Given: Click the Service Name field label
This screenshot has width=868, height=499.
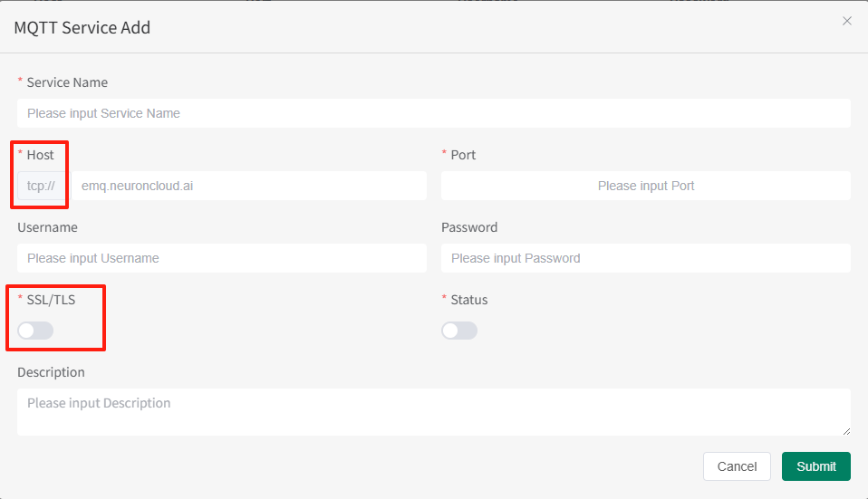Looking at the screenshot, I should (x=67, y=82).
